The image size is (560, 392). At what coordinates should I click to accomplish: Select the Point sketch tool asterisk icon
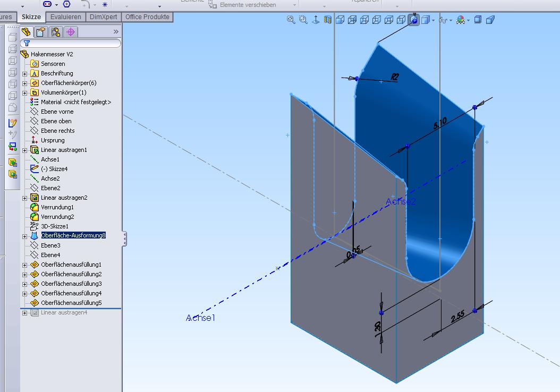tap(105, 5)
